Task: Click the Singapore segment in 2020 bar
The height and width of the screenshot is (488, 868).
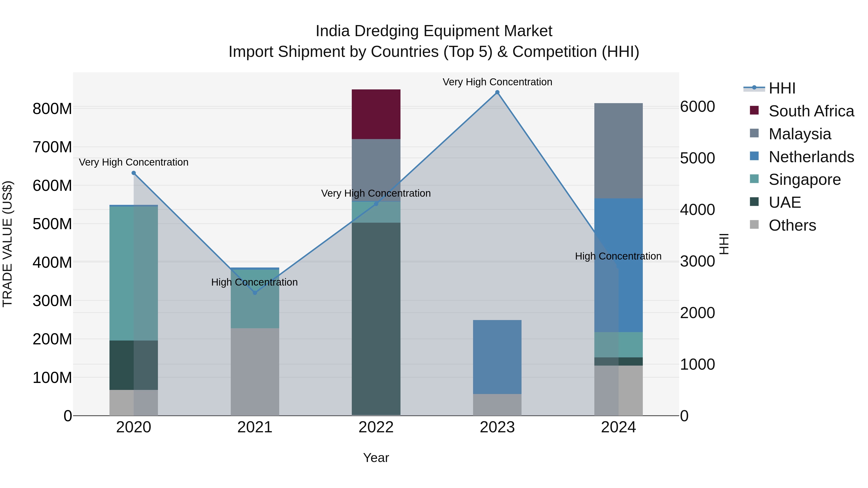Action: [x=134, y=274]
